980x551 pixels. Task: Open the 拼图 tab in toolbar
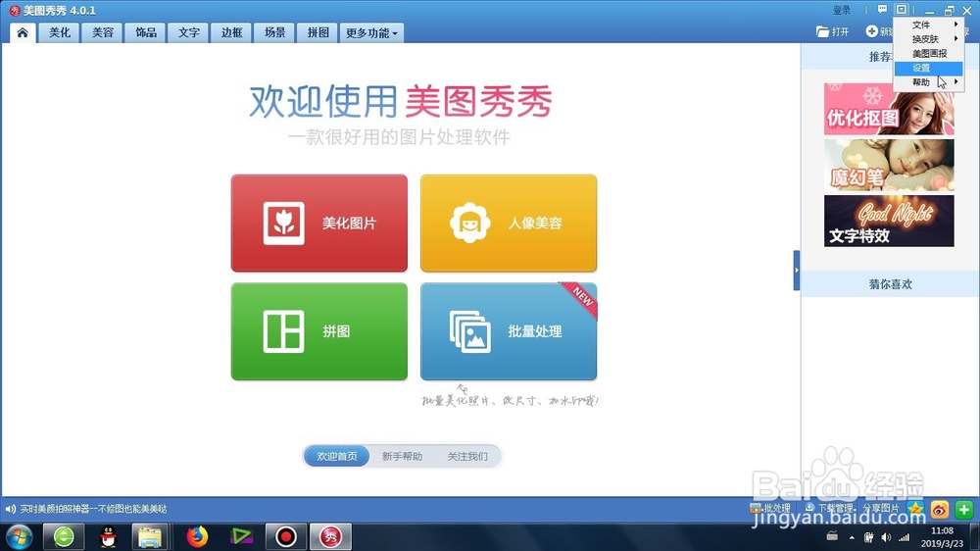318,32
